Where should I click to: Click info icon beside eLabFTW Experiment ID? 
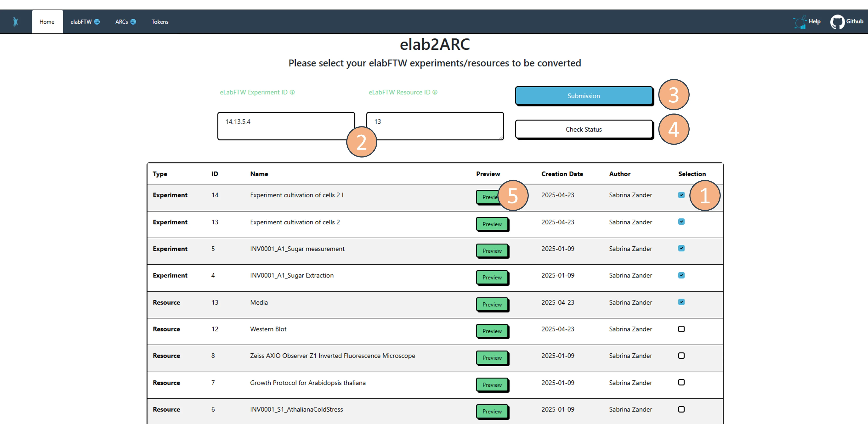coord(292,92)
